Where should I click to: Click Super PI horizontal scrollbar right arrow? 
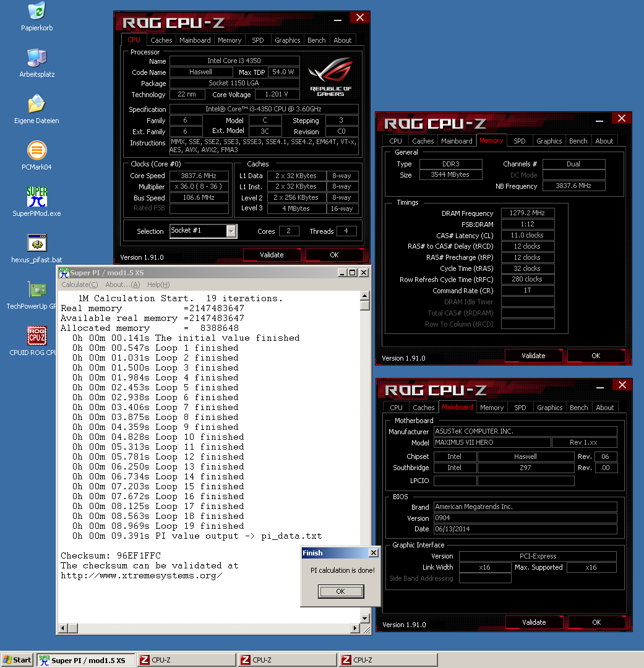(355, 628)
